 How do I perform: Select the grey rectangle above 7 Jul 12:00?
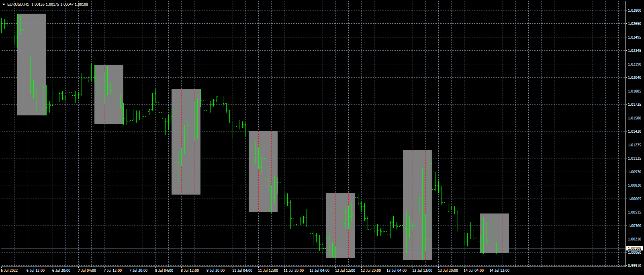pyautogui.click(x=109, y=94)
